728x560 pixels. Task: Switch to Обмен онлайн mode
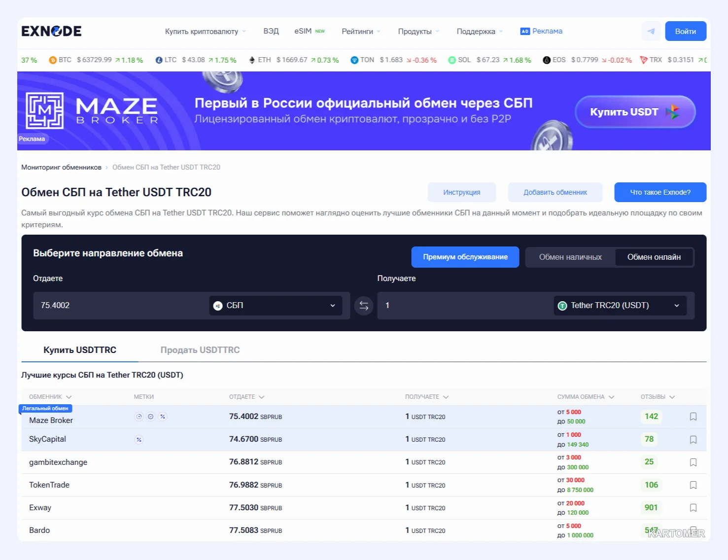point(654,257)
